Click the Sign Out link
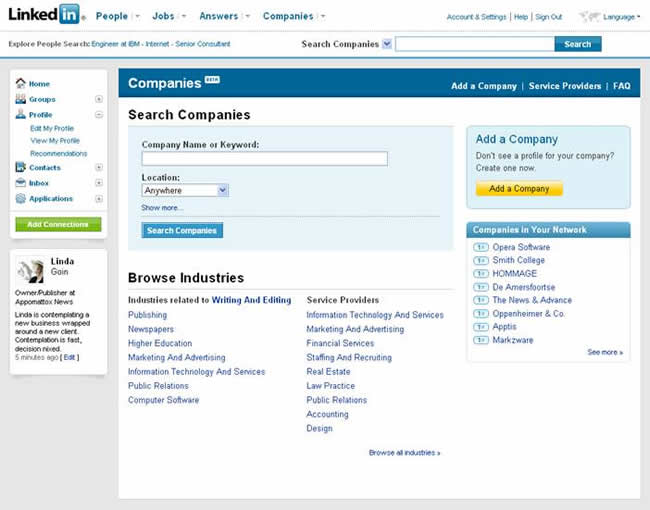Screen dimensions: 650x510 (548, 17)
